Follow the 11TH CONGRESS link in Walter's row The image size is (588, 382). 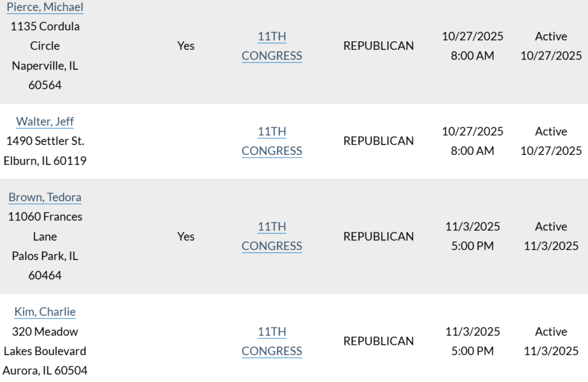click(x=272, y=141)
